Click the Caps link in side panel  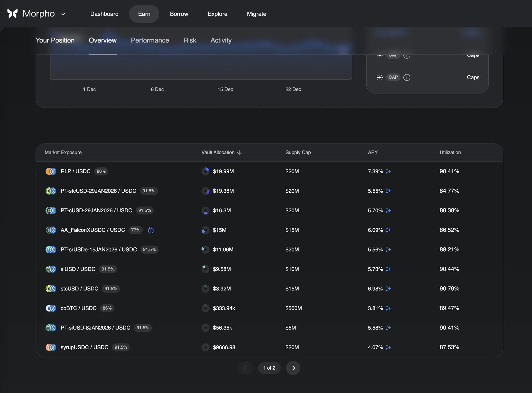(x=473, y=77)
